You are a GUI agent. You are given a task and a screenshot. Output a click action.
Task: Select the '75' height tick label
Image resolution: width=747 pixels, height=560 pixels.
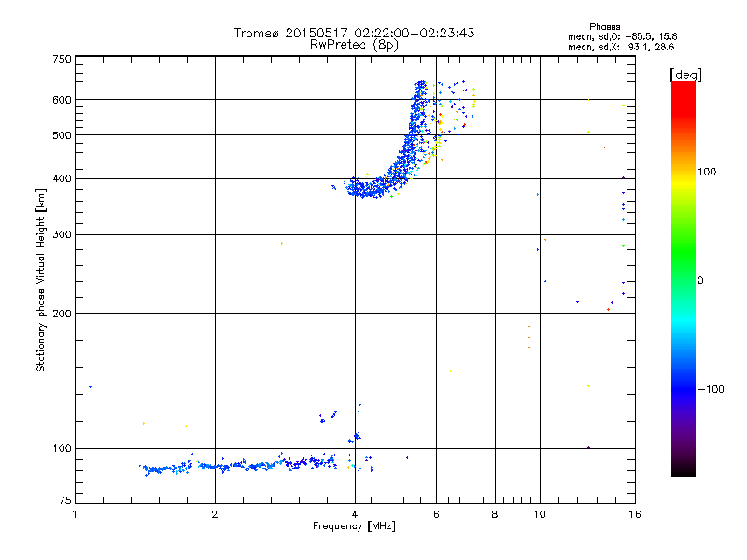pos(65,500)
